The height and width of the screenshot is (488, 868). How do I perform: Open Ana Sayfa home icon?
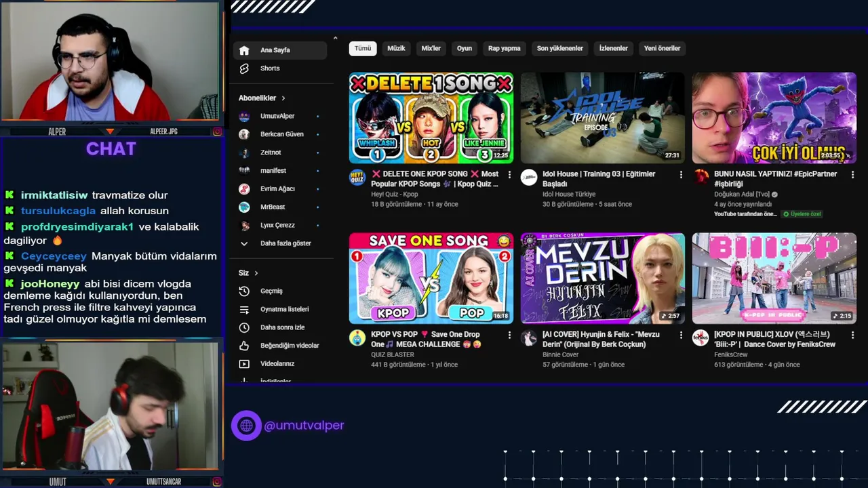point(244,50)
